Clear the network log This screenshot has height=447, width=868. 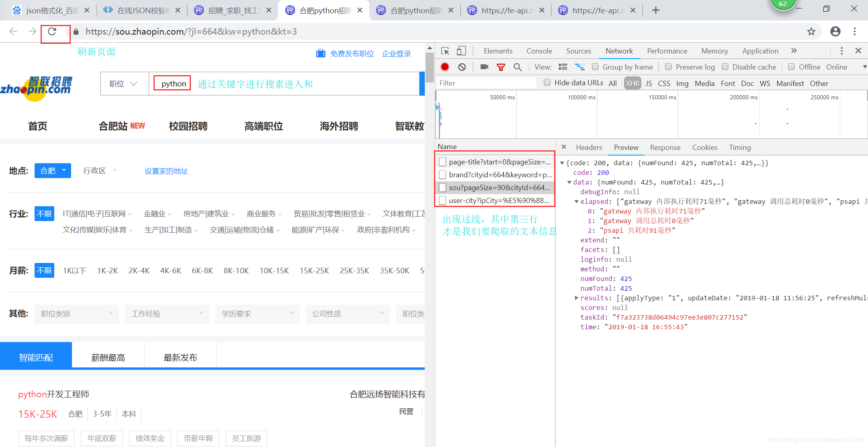(x=462, y=67)
